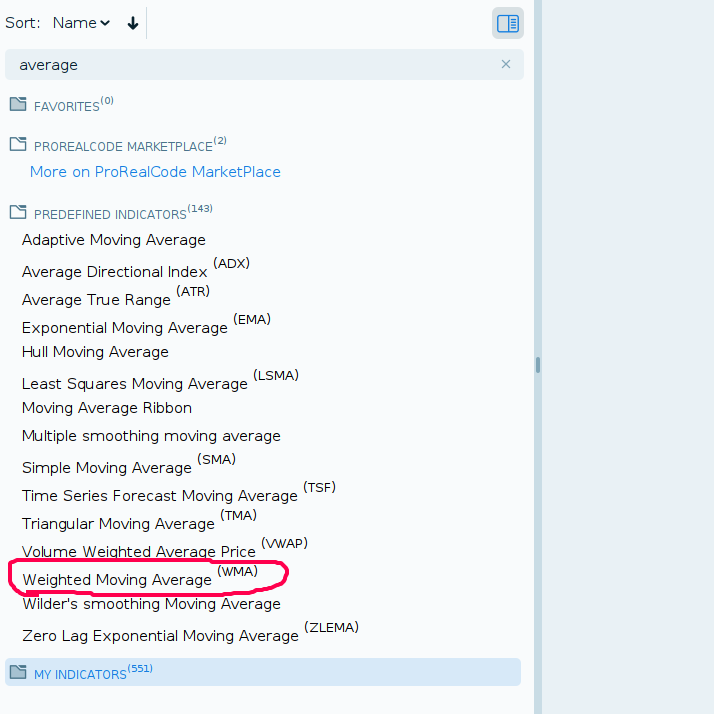
Task: Select Least Squares Moving Average (LSMA)
Action: coord(160,381)
